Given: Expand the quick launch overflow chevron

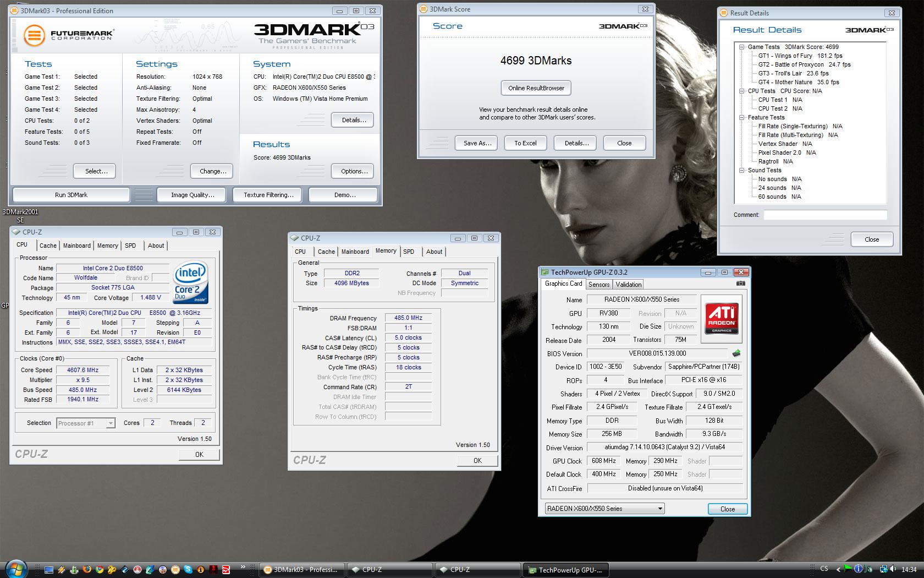Looking at the screenshot, I should tap(243, 567).
